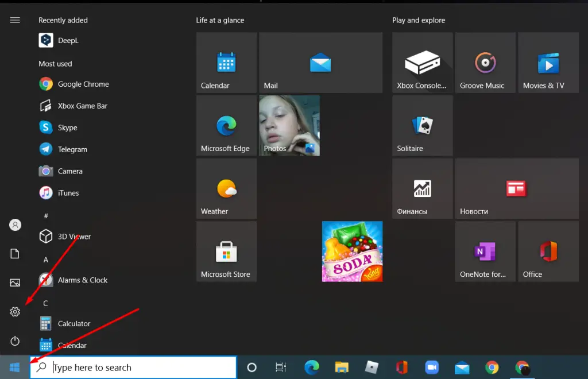Image resolution: width=588 pixels, height=379 pixels.
Task: Open 3D Viewer from the app list
Action: coord(65,237)
